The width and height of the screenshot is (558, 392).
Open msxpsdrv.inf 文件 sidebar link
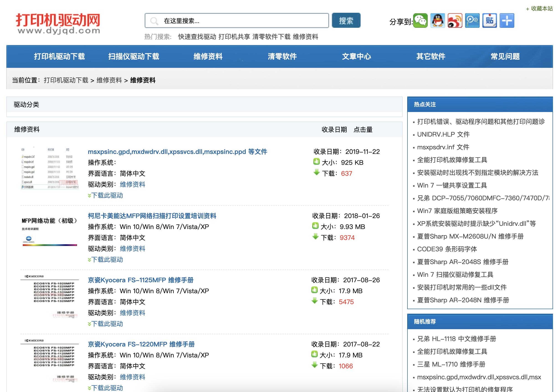443,147
